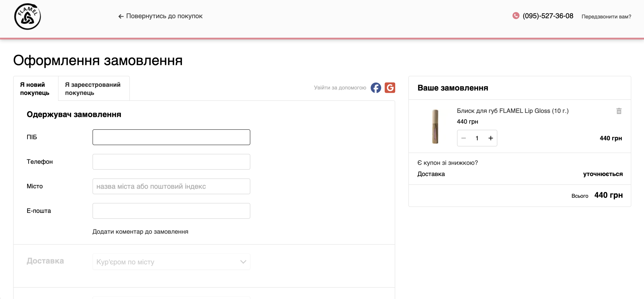Expand Є купон зі знижкою?
This screenshot has width=644, height=299.
448,163
